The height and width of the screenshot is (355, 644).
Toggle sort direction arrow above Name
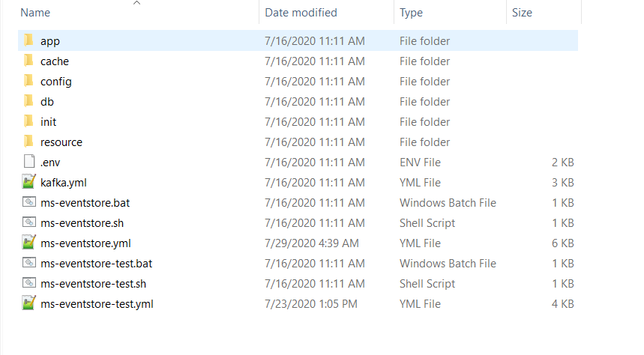[x=136, y=3]
